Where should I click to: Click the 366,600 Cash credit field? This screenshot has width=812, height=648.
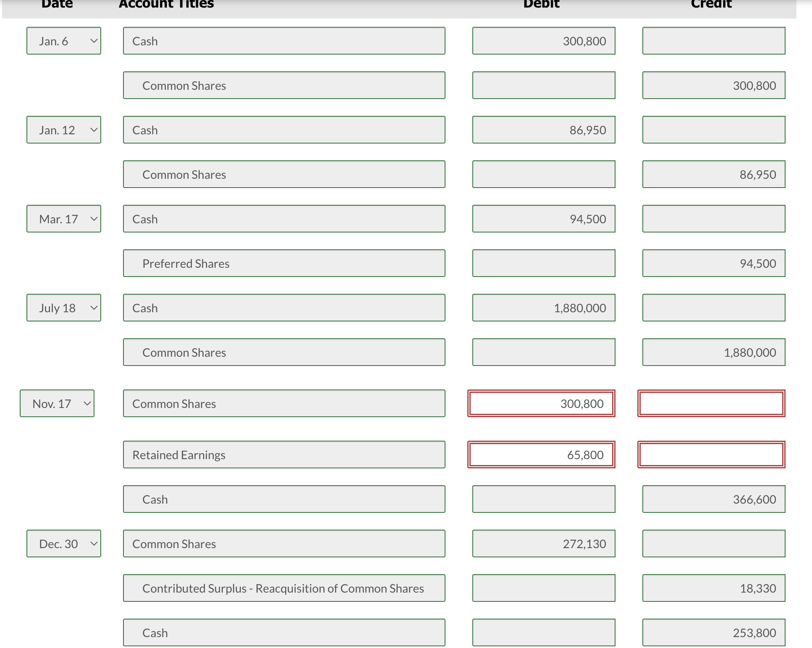point(713,499)
